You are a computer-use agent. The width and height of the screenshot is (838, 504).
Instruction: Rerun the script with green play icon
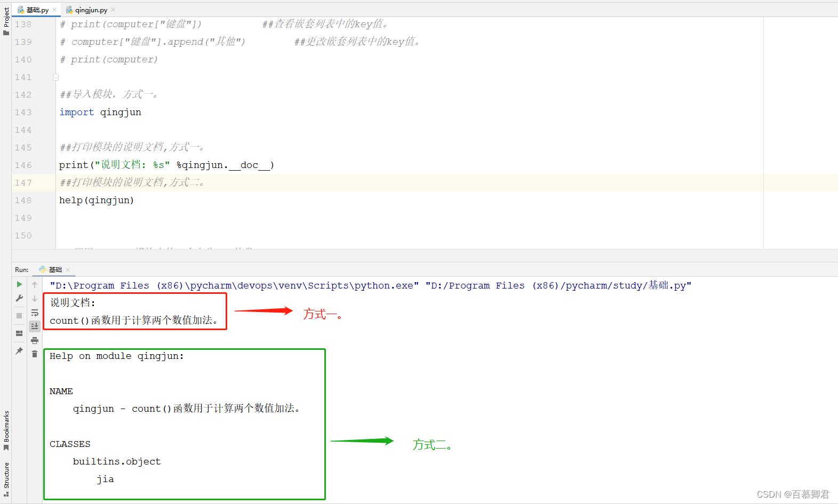click(x=19, y=284)
